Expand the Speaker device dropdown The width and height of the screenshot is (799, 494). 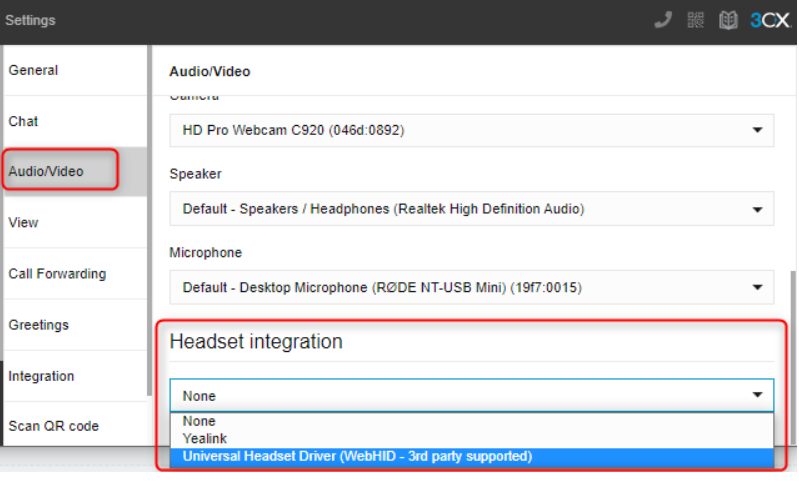471,209
